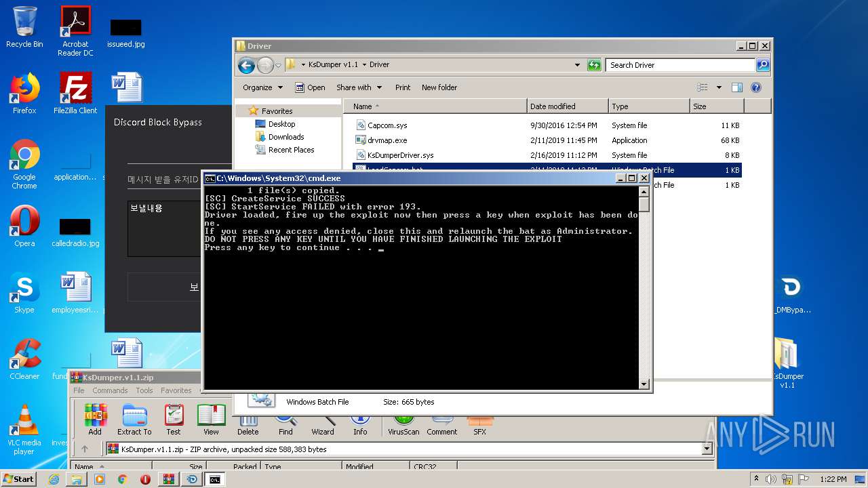Image resolution: width=868 pixels, height=488 pixels.
Task: Click Open button in Explorer toolbar
Action: (310, 87)
